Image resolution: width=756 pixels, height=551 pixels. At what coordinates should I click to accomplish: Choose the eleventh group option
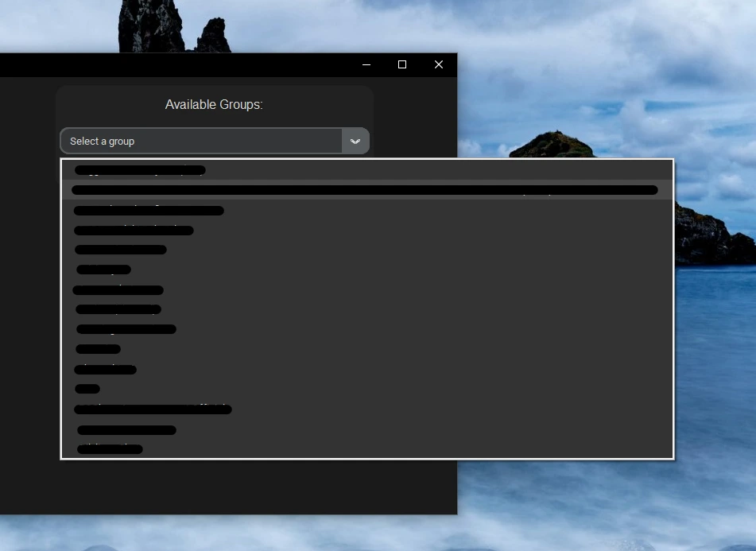[105, 370]
